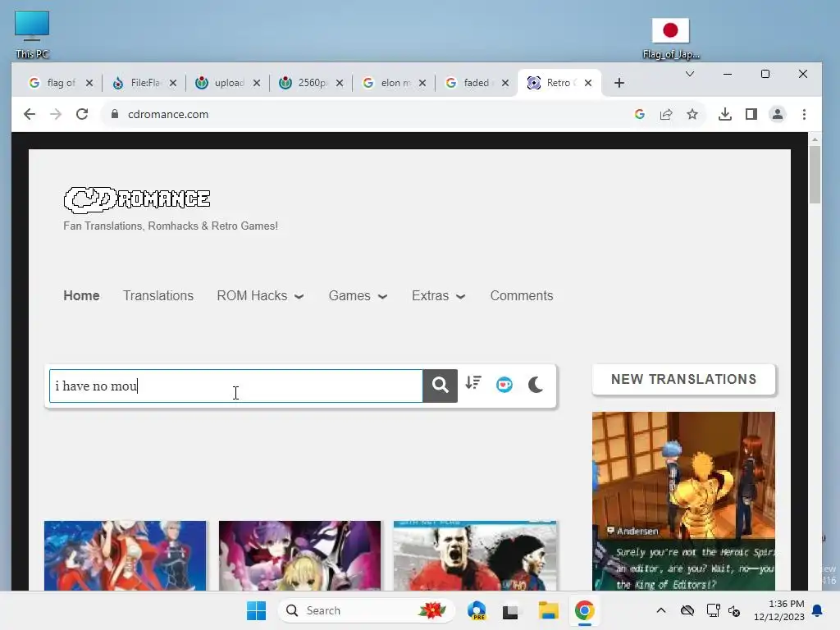The width and height of the screenshot is (840, 630).
Task: Go back with the browser back arrow
Action: (30, 114)
